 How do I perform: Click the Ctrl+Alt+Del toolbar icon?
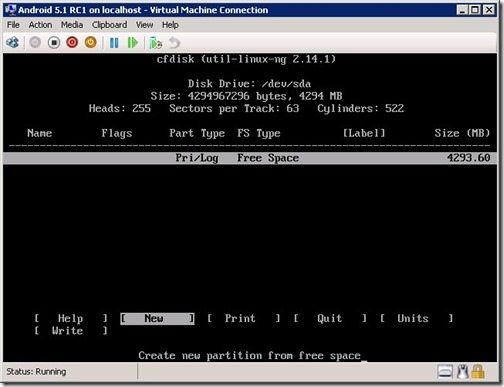tap(13, 43)
